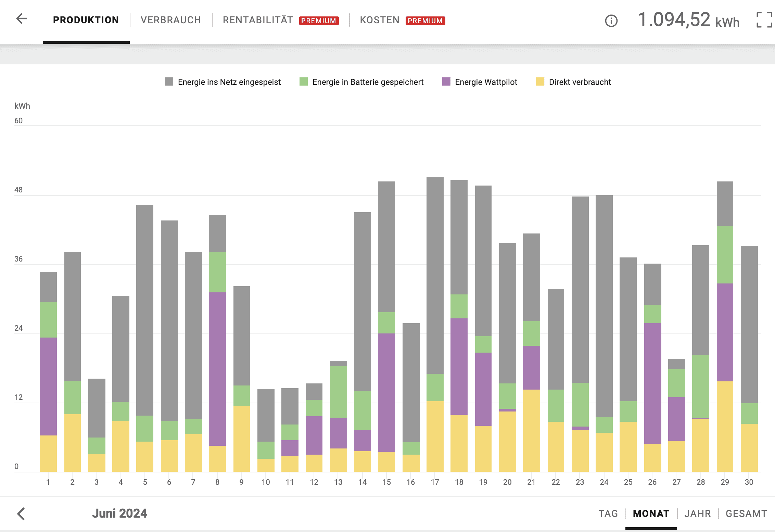Click the purple segment of day 18

coord(459,367)
